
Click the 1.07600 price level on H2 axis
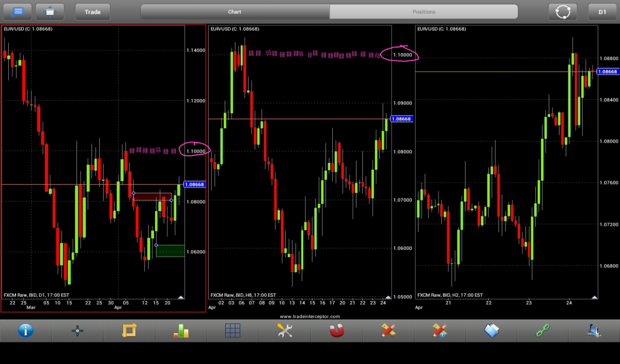click(609, 183)
